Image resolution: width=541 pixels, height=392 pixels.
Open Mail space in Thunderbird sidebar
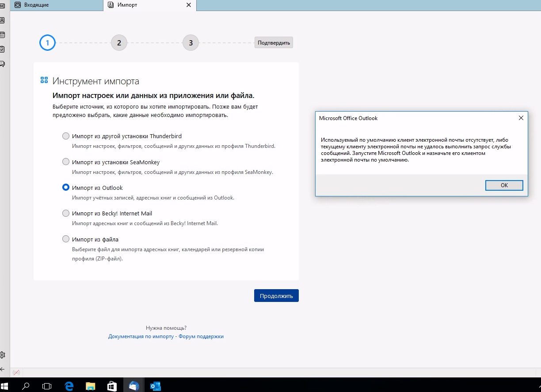(2, 6)
